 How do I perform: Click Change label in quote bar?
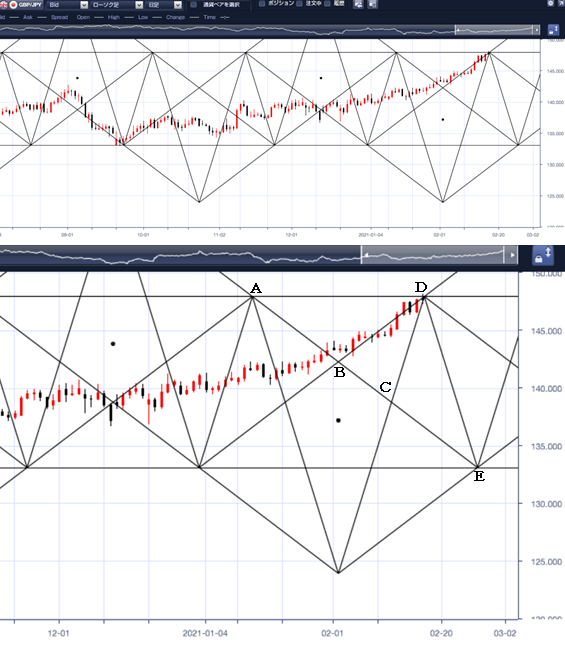click(176, 17)
